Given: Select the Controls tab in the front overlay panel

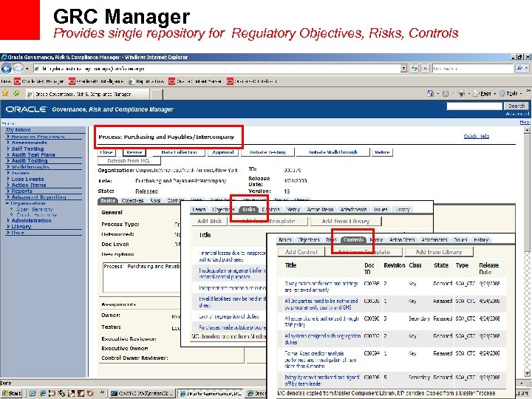Looking at the screenshot, I should (x=353, y=240).
